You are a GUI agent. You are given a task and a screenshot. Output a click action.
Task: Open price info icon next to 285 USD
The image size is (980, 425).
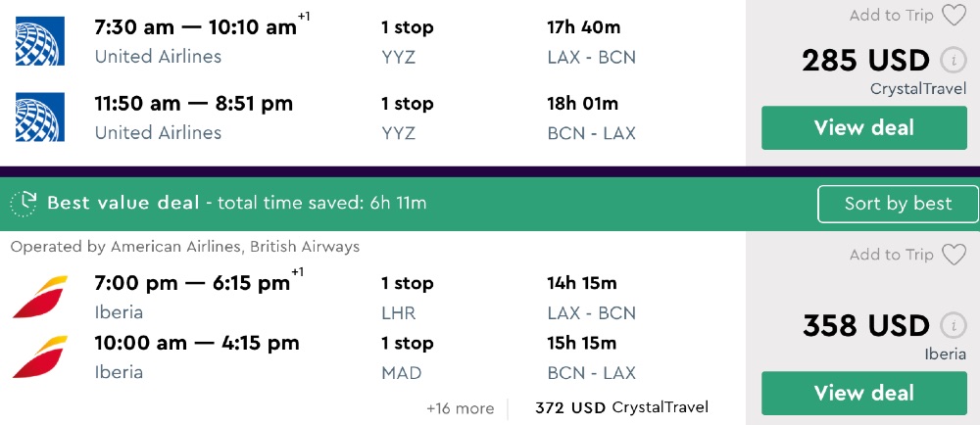pos(953,61)
